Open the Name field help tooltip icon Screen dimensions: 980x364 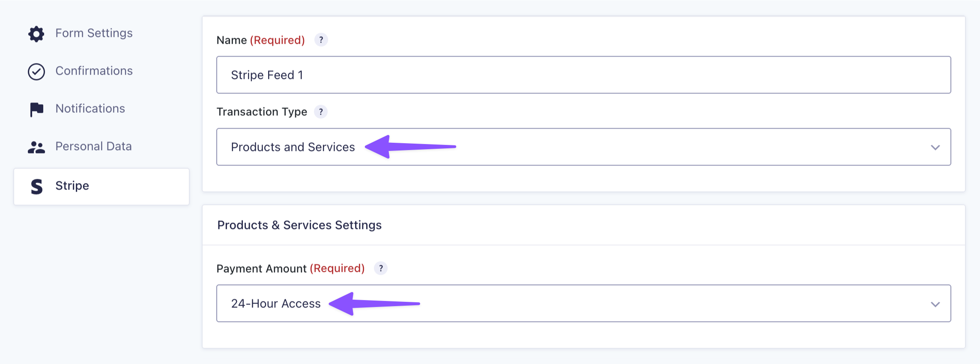point(321,40)
